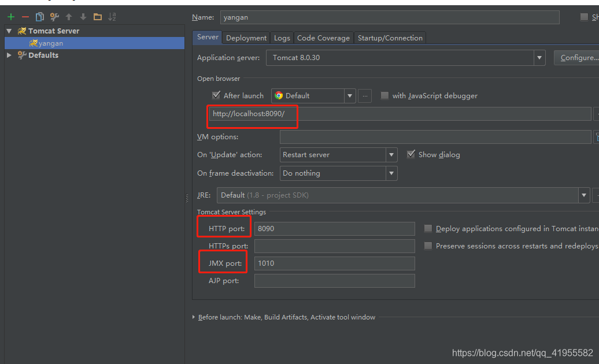This screenshot has width=599, height=364.
Task: Click Chrome icon in browser selector
Action: coord(279,96)
